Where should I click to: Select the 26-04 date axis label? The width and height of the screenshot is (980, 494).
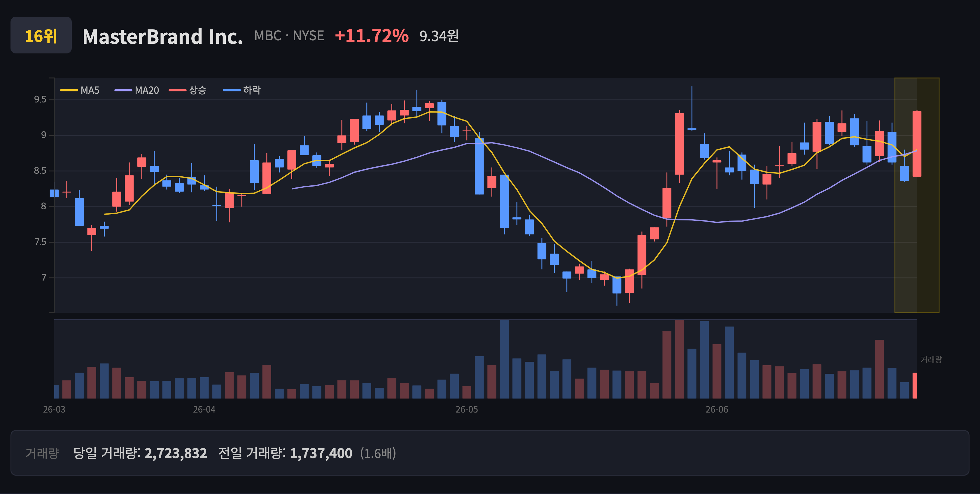coord(204,409)
